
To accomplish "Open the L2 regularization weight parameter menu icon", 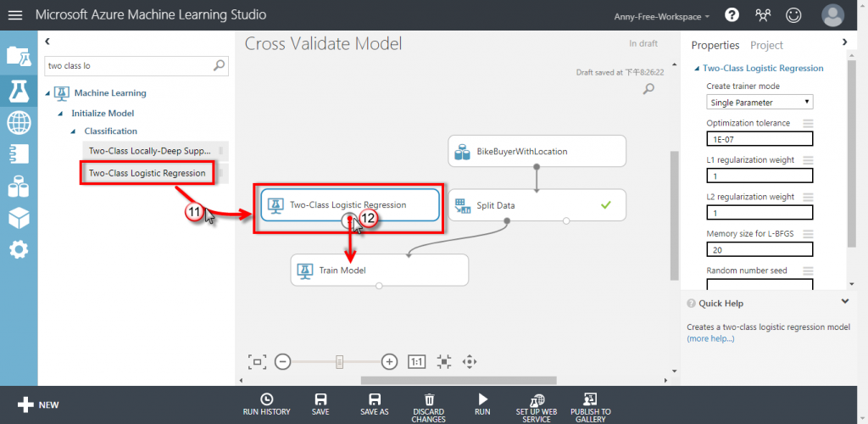I will coord(808,197).
